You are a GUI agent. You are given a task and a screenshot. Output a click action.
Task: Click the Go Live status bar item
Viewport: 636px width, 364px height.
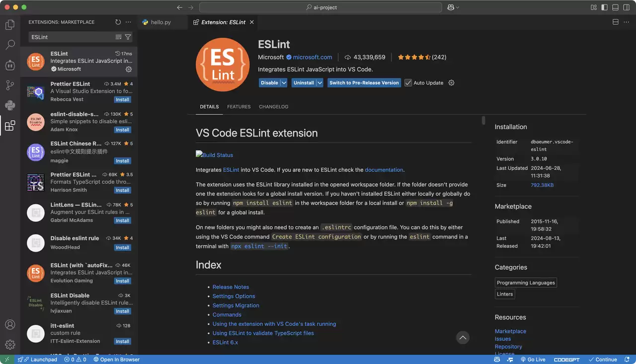533,360
